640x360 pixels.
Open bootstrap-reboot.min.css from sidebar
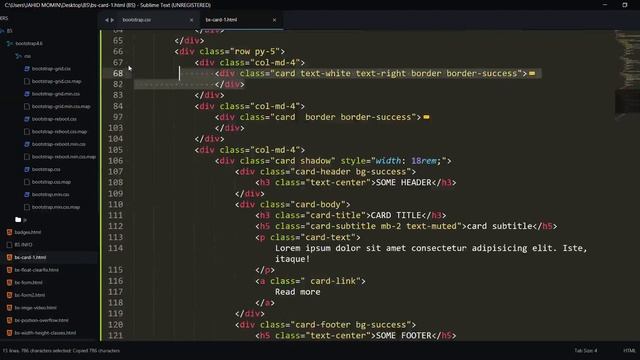click(x=59, y=144)
